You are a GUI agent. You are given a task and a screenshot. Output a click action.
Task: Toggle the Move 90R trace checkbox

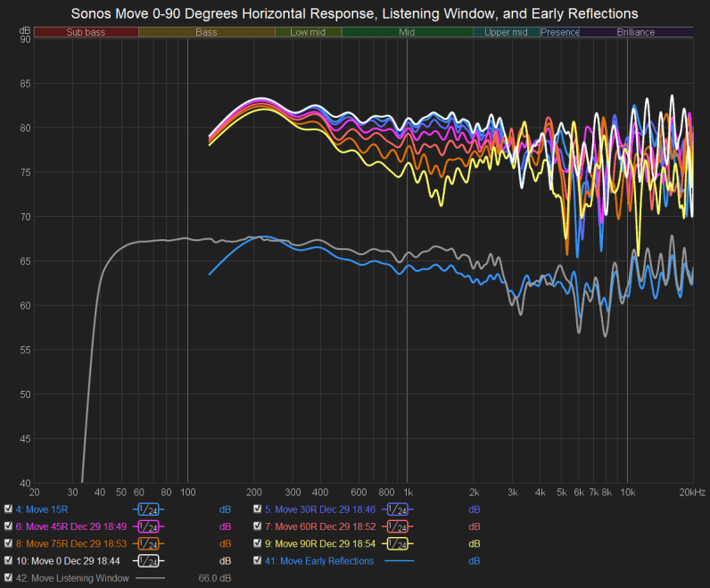(x=257, y=543)
